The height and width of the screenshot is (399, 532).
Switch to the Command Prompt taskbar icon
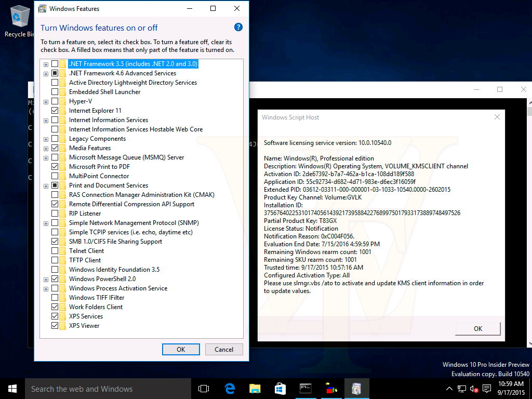(x=305, y=389)
